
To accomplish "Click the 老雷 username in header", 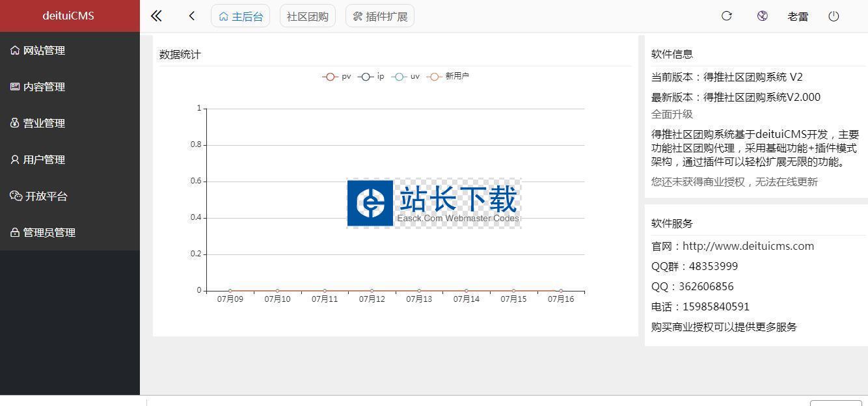I will (798, 17).
